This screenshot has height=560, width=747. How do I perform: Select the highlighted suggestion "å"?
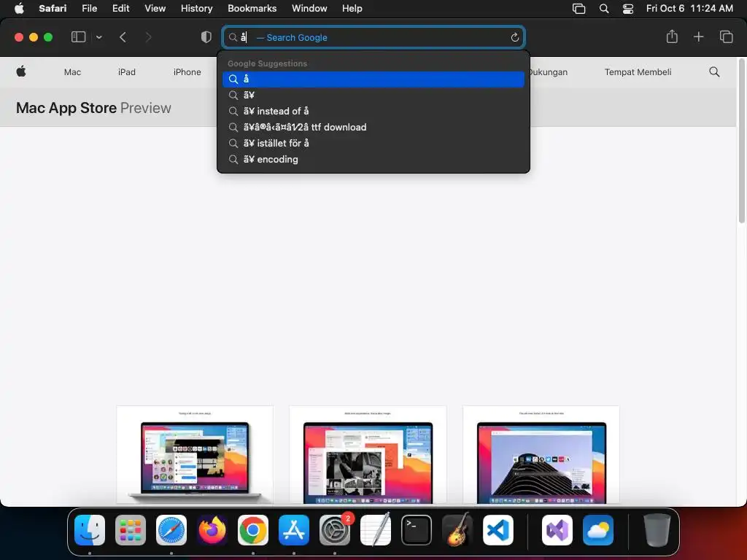pyautogui.click(x=373, y=79)
